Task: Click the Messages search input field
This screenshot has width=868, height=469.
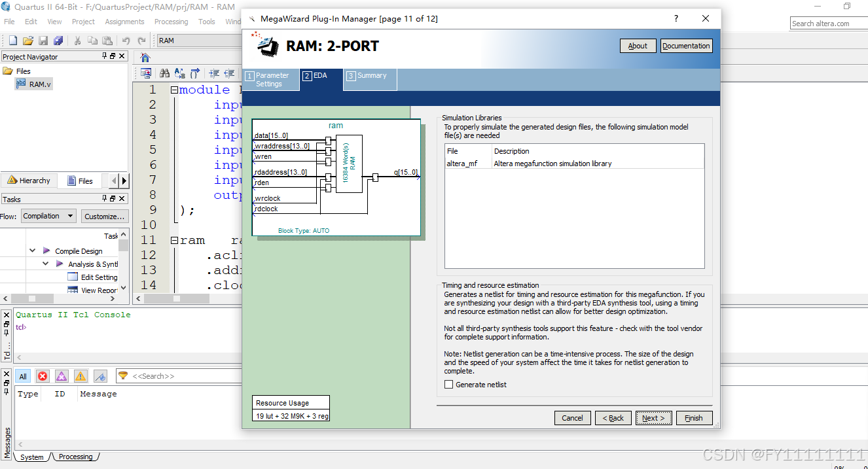Action: [x=187, y=376]
